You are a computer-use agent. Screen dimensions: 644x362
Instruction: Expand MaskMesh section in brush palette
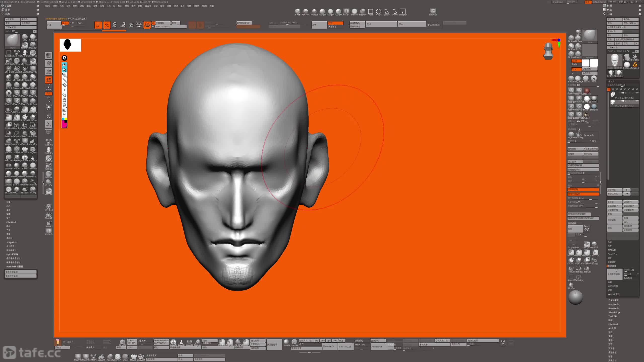(x=15, y=266)
